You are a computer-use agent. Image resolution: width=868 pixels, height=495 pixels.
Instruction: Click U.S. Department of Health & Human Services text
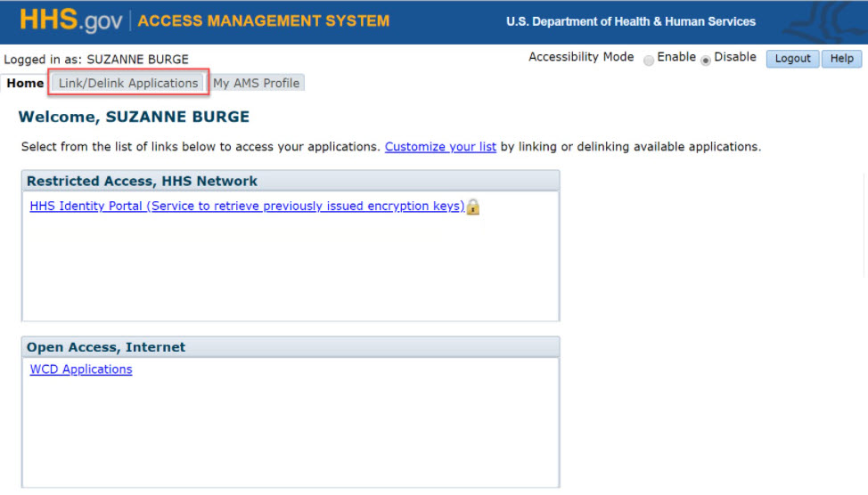(x=630, y=21)
